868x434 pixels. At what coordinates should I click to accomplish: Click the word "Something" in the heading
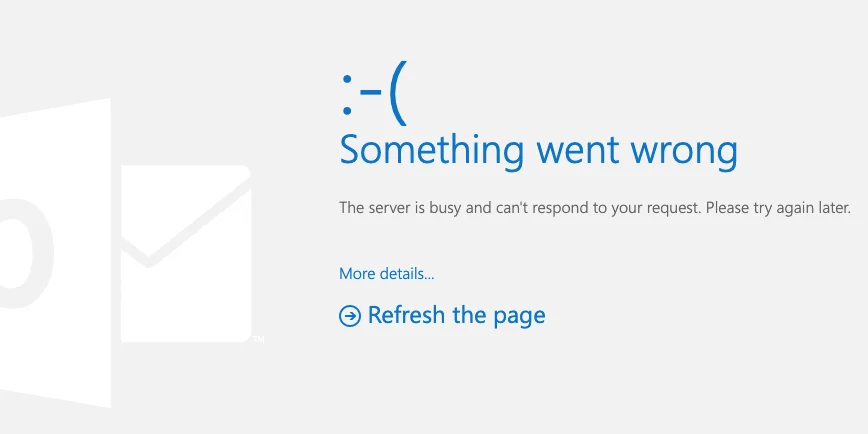coord(431,150)
